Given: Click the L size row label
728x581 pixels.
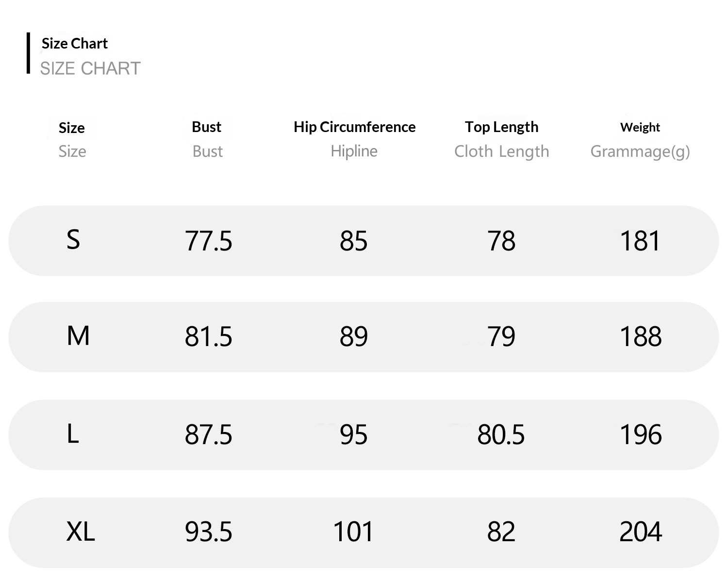Looking at the screenshot, I should [73, 433].
